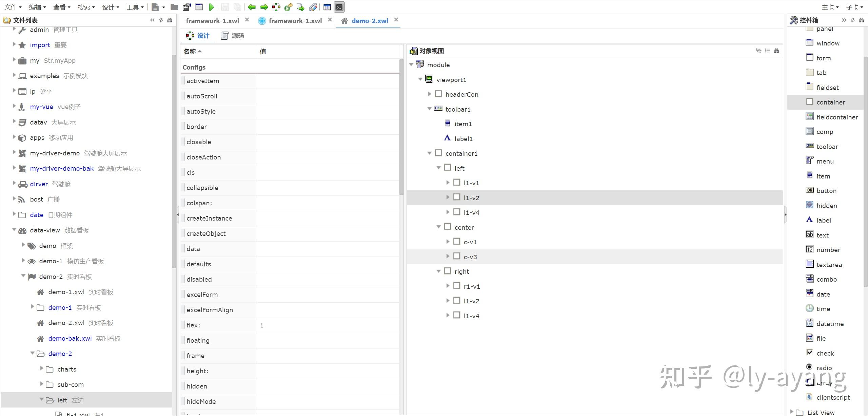This screenshot has height=416, width=868.
Task: Check the checkbox beside container1
Action: [x=438, y=153]
